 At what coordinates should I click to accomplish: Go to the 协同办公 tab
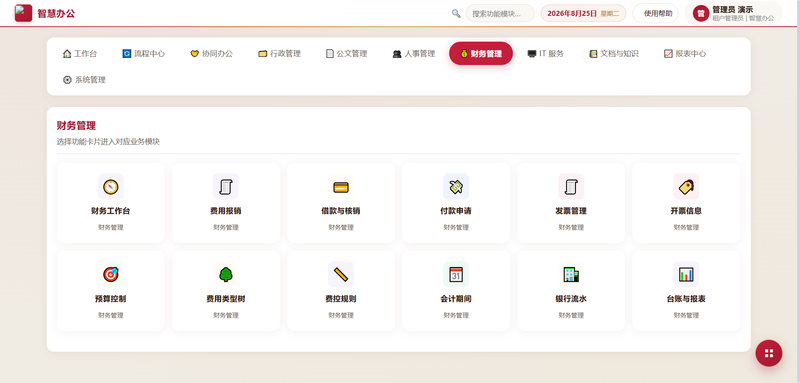click(x=212, y=54)
